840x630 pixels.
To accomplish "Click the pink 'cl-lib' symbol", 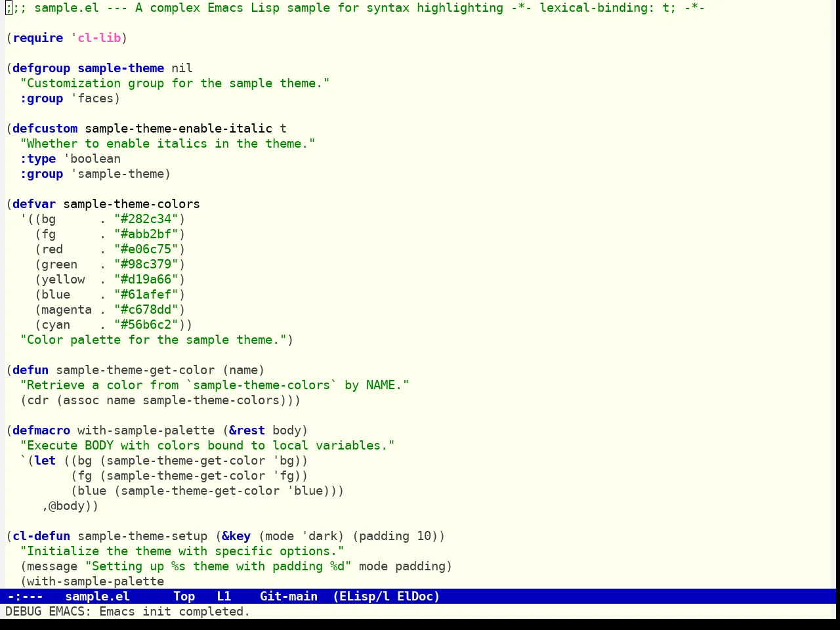I will point(99,38).
